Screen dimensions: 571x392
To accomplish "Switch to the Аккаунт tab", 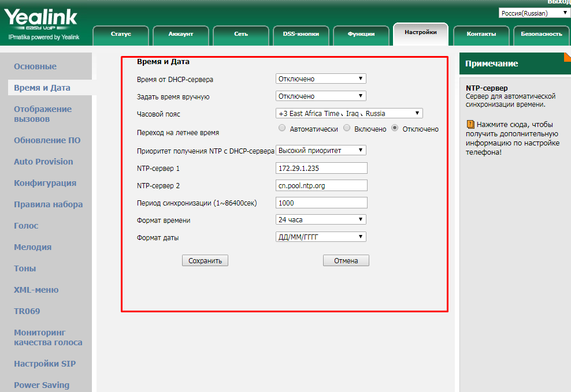I will [x=181, y=35].
